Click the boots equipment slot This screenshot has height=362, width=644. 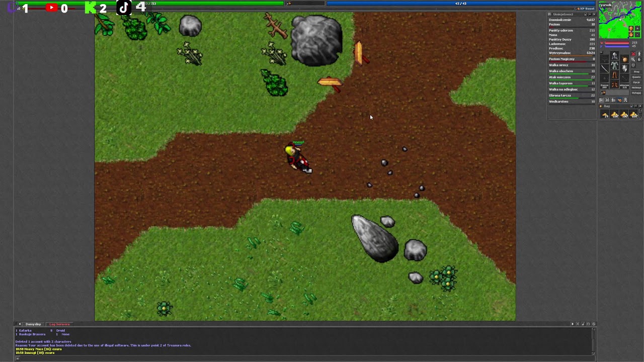(x=615, y=84)
